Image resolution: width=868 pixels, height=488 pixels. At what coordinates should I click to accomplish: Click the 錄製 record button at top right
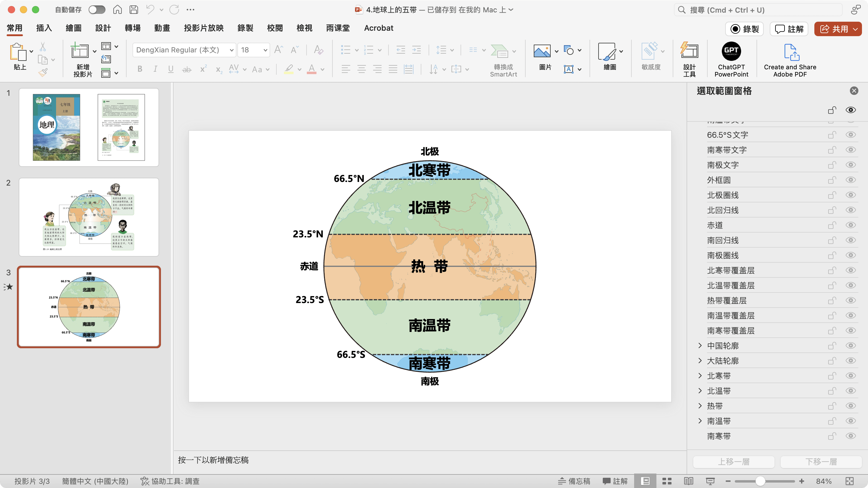744,29
